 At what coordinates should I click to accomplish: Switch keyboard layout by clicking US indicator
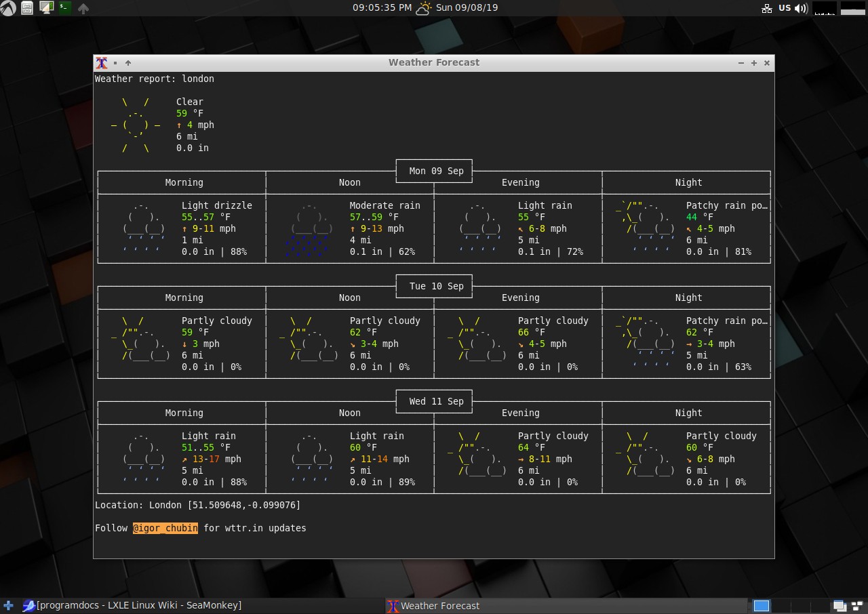click(x=784, y=8)
